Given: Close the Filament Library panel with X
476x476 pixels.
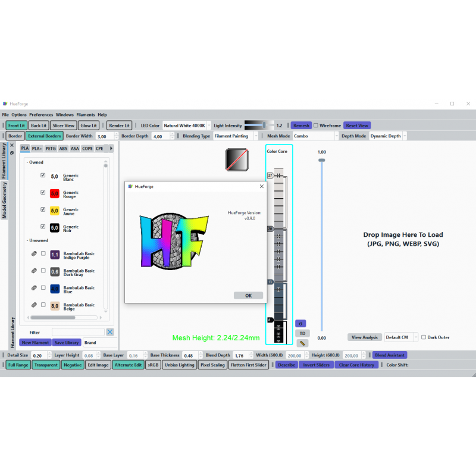Looking at the screenshot, I should [12, 145].
